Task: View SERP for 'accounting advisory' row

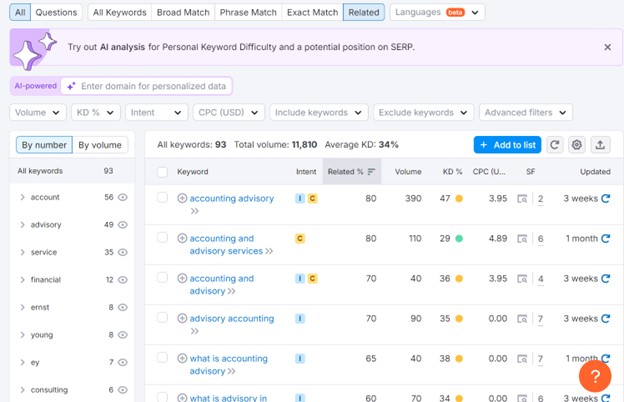Action: (522, 199)
